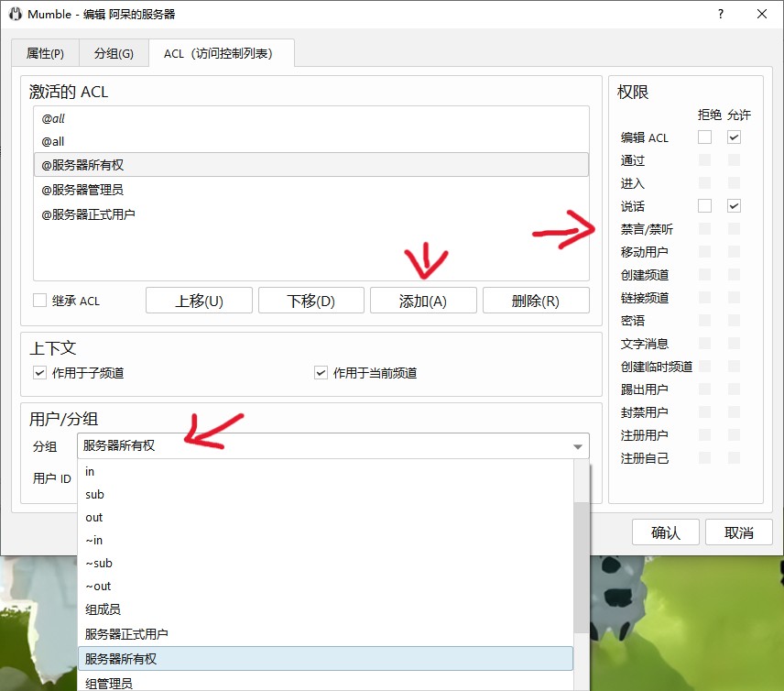Select the ~sub option in dropdown
The width and height of the screenshot is (784, 691).
coord(98,563)
